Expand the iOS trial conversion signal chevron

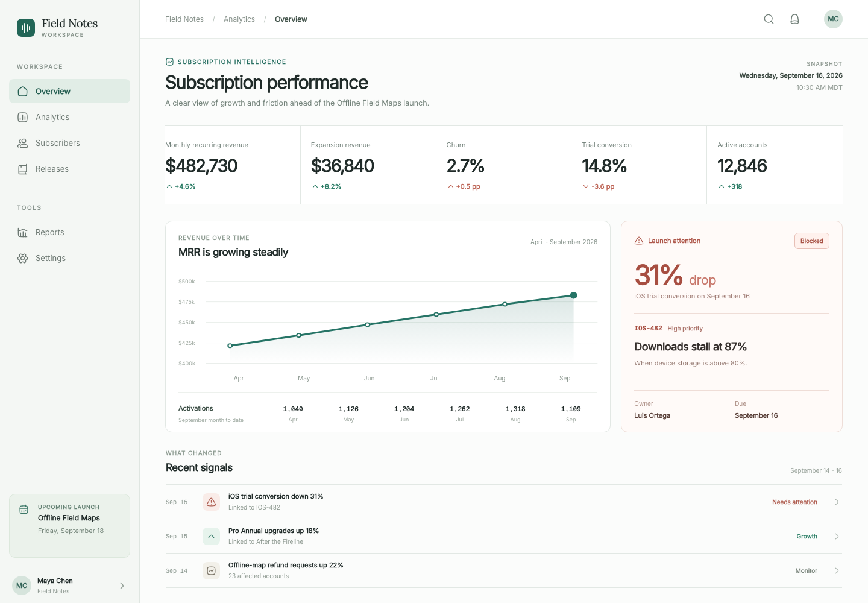[x=837, y=502]
